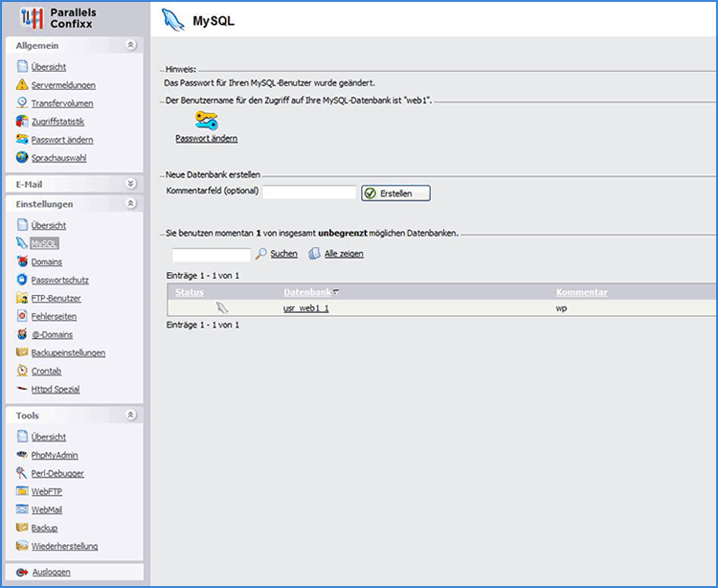Click the WebMail envelope icon
This screenshot has width=718, height=588.
coord(22,509)
